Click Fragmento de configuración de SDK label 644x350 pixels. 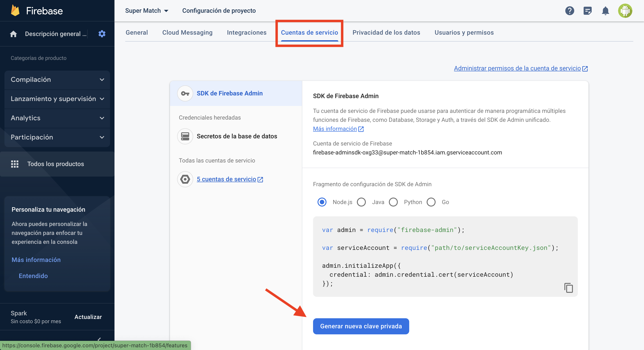[372, 184]
